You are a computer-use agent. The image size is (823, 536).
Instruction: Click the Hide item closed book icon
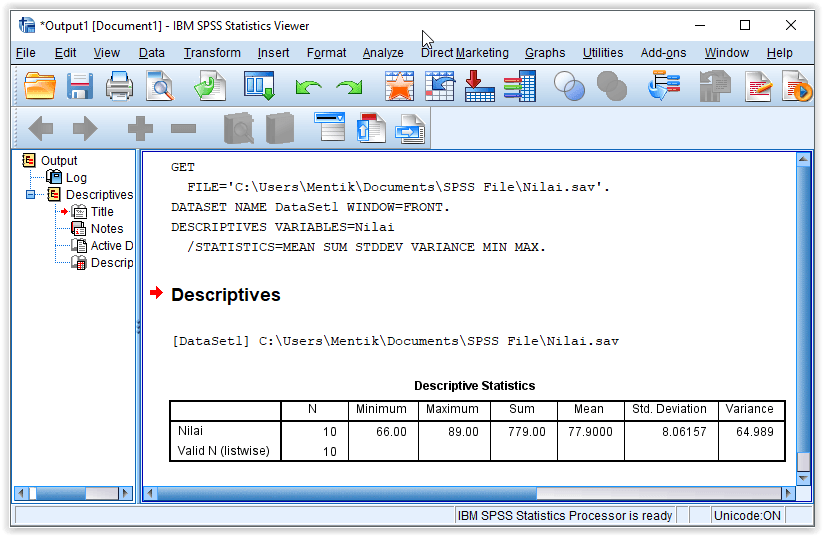pyautogui.click(x=280, y=128)
